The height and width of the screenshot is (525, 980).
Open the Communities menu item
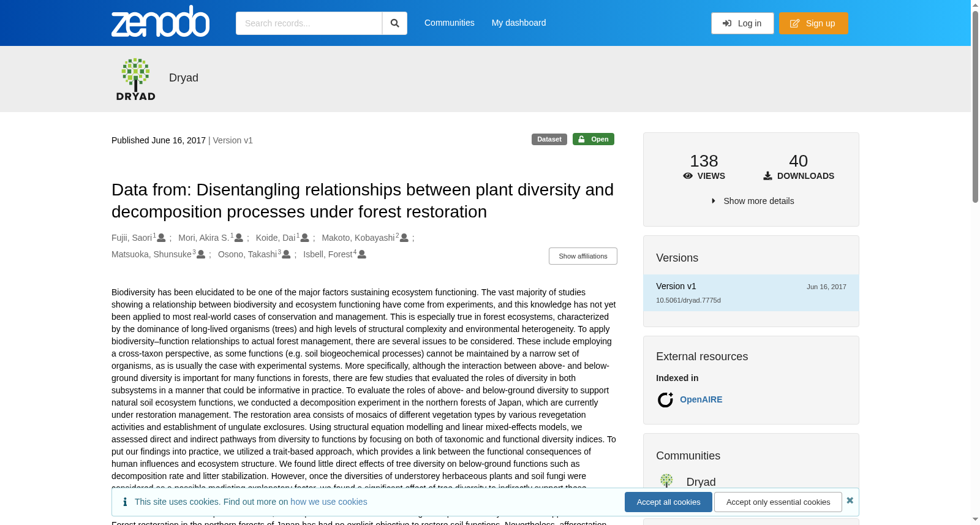[450, 23]
